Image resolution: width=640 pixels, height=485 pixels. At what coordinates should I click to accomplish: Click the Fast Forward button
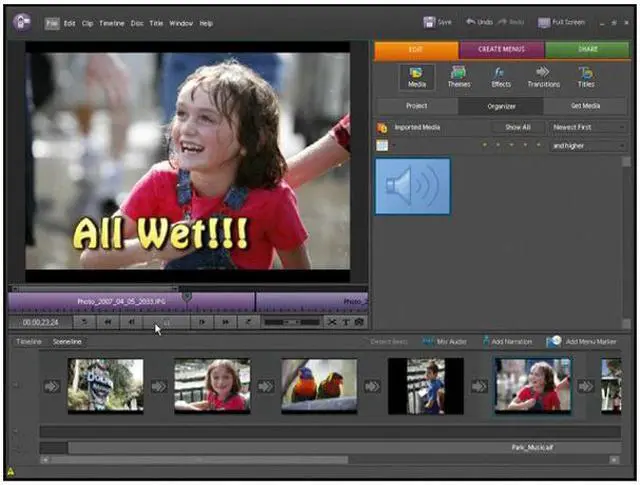(x=225, y=323)
